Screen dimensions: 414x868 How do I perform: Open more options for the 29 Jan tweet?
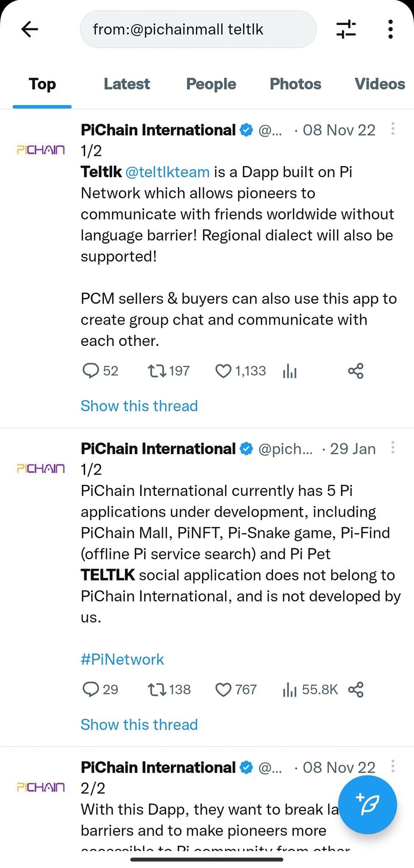pyautogui.click(x=393, y=448)
